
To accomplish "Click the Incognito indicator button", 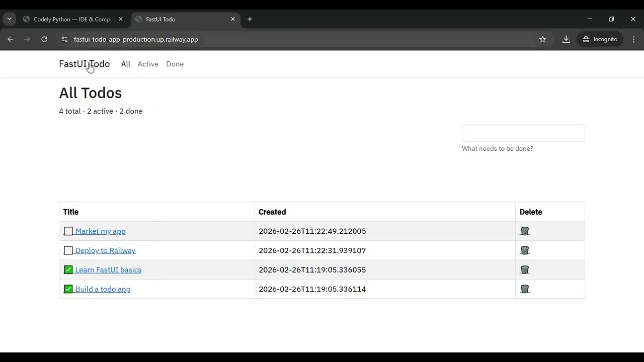I will click(600, 39).
